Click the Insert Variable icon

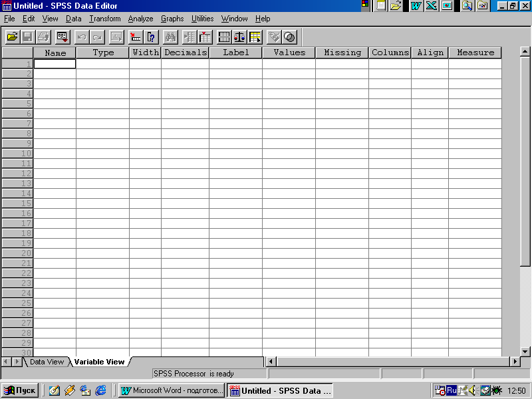[x=205, y=37]
